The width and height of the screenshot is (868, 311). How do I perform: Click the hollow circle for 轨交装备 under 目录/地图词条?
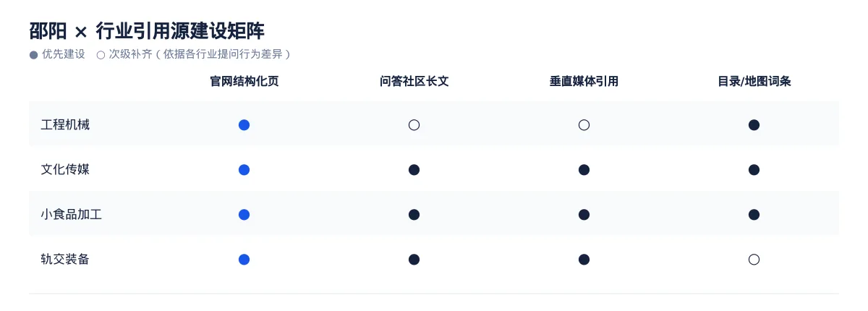pos(754,260)
